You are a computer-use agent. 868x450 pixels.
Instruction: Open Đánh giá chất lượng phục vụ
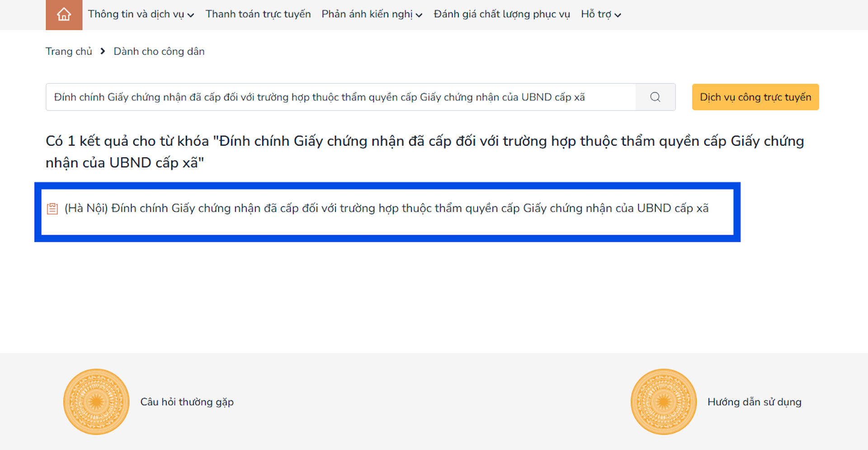[502, 14]
